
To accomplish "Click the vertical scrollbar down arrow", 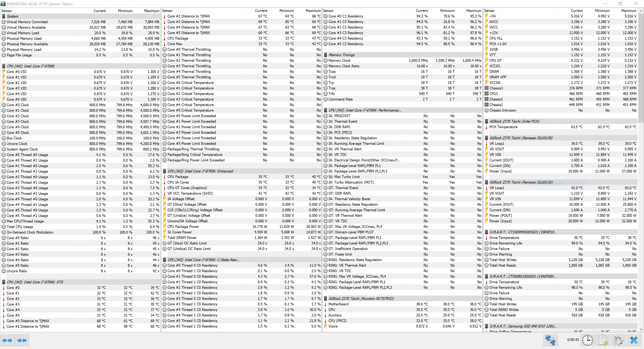I will tap(641, 329).
